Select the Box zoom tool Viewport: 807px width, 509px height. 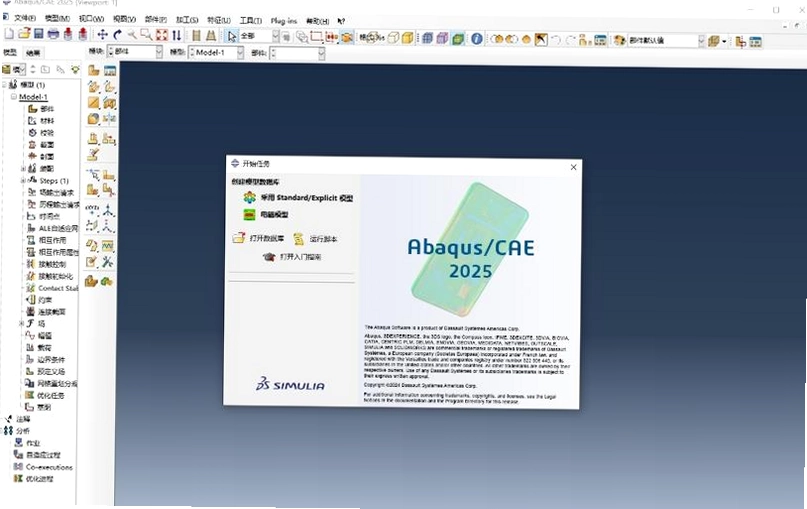tap(147, 34)
